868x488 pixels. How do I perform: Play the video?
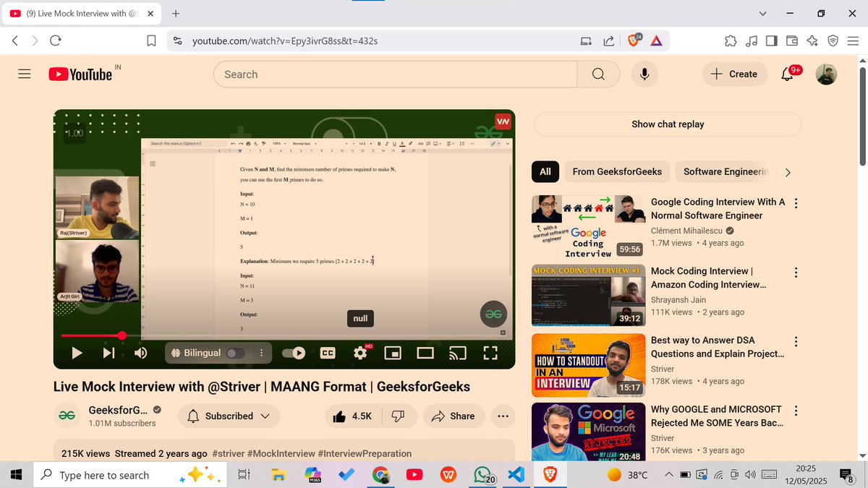point(77,353)
